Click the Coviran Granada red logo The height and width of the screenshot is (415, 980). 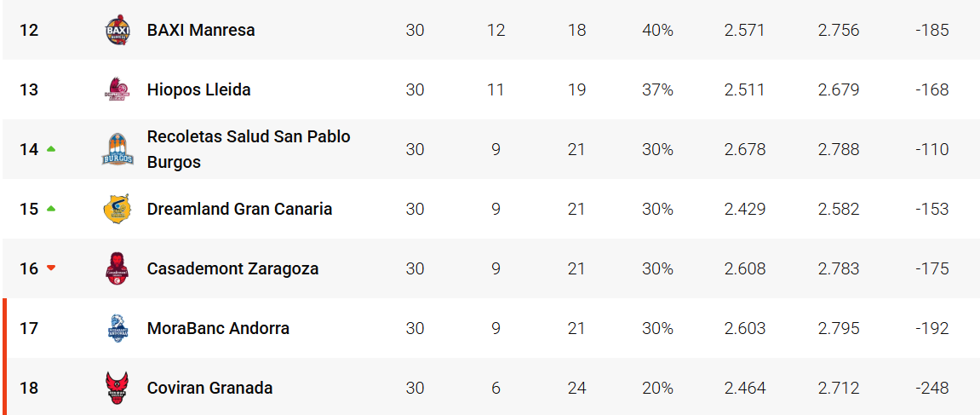click(x=117, y=388)
